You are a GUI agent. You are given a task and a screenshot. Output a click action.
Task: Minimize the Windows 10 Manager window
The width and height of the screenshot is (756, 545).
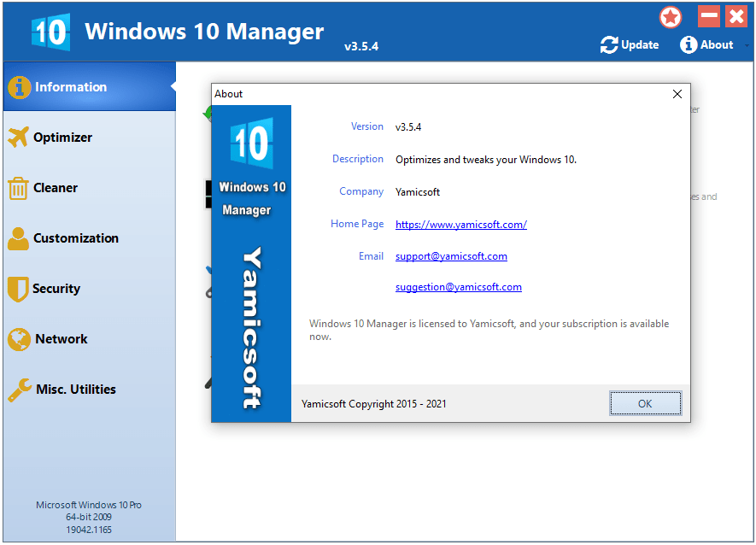[708, 17]
